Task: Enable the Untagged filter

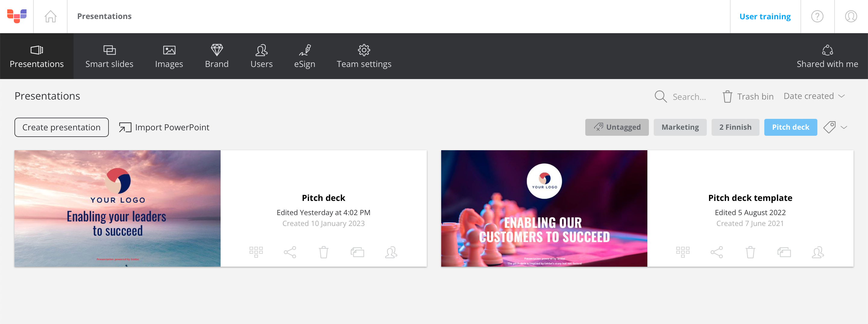Action: 617,127
